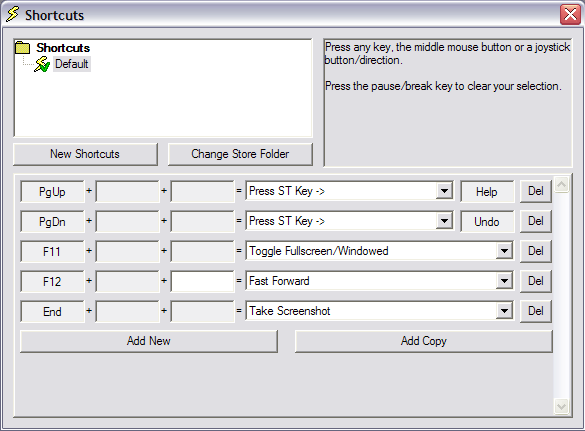Click the Undo ST key button
Screen dimensions: 585x431
(487, 222)
